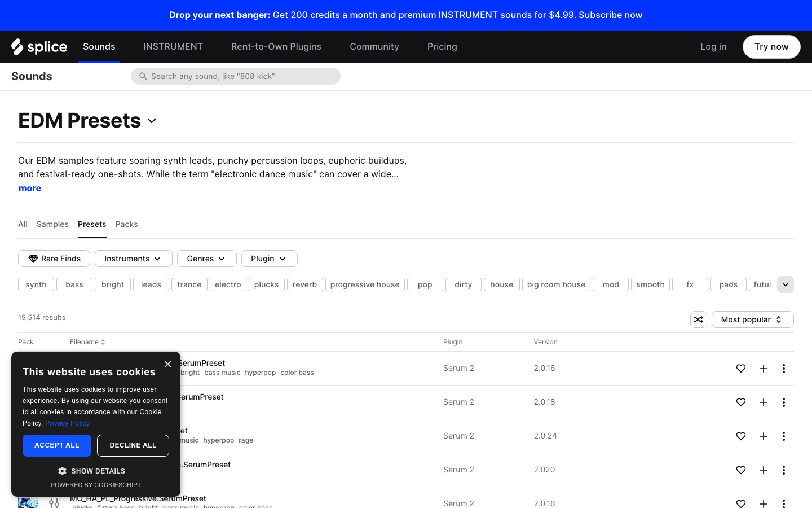812x508 pixels.
Task: Go to the Pricing page
Action: click(442, 47)
